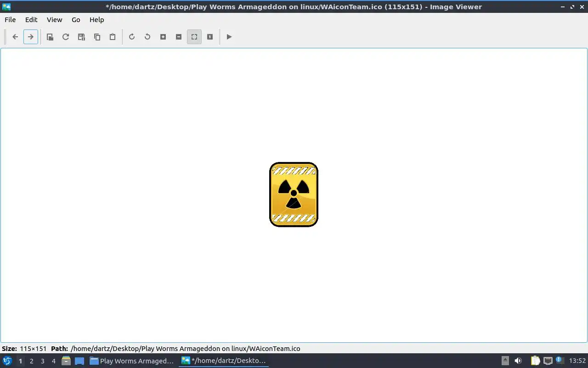Image resolution: width=588 pixels, height=368 pixels.
Task: Close the Image Viewer window
Action: (x=582, y=7)
